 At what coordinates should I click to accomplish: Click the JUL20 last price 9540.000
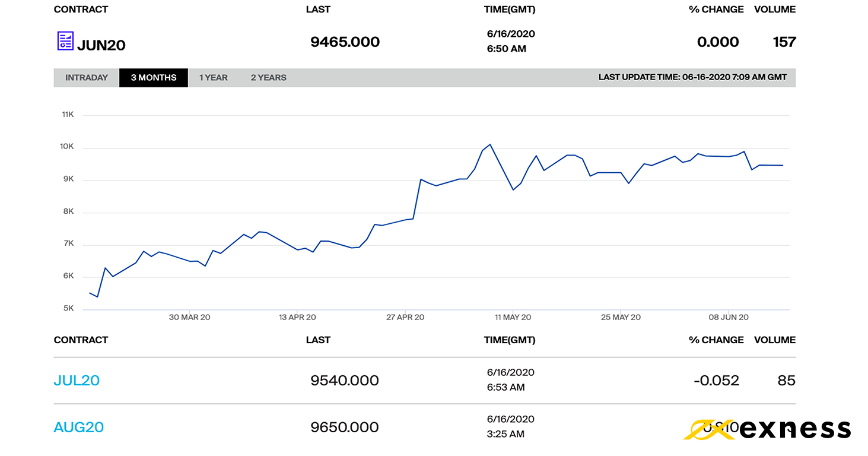click(x=345, y=380)
